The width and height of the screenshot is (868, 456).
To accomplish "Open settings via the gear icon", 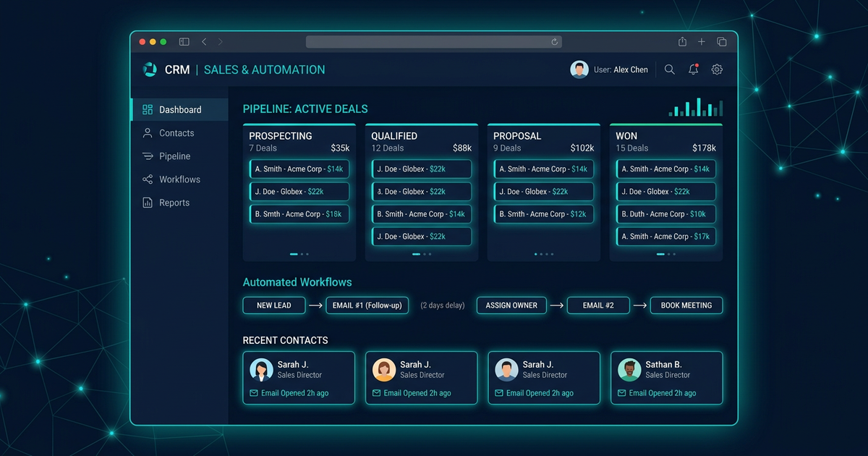I will pyautogui.click(x=717, y=69).
